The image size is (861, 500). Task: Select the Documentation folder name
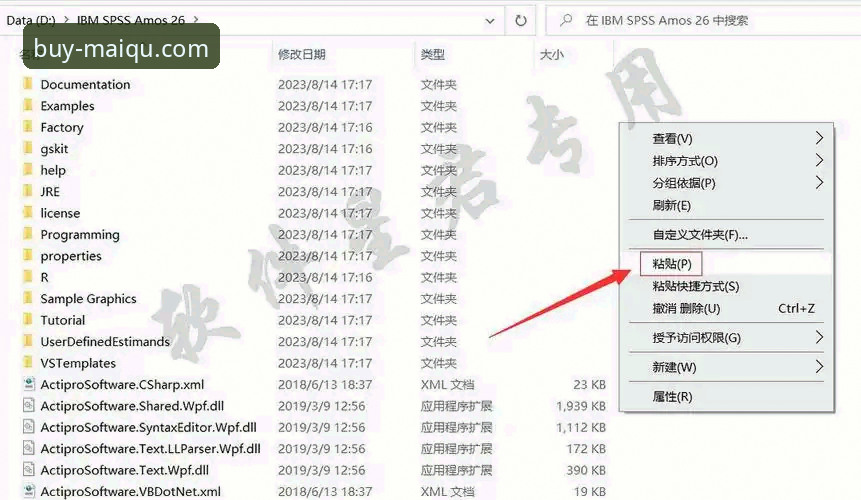click(x=85, y=85)
